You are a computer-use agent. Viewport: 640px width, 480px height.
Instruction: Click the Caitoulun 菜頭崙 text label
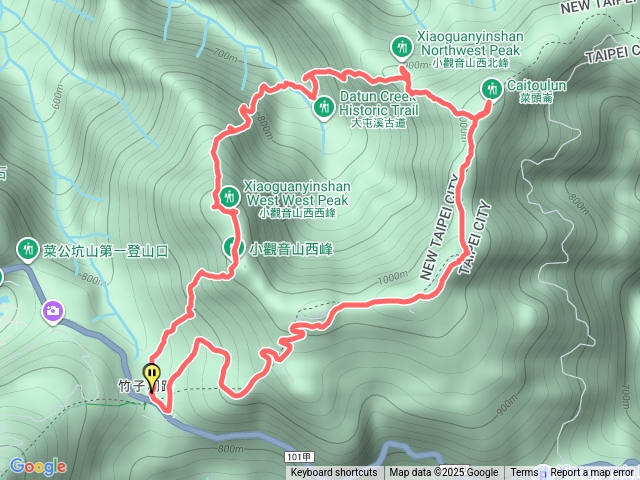(536, 91)
